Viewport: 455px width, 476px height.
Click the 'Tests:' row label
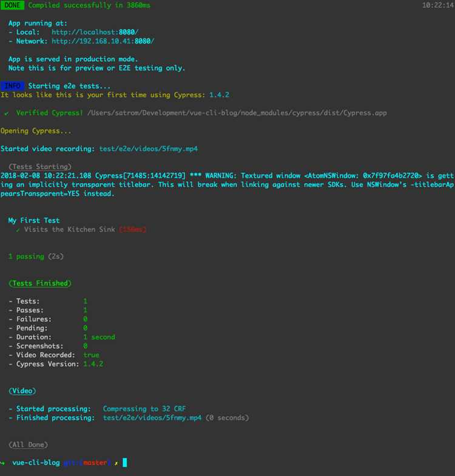pos(28,301)
